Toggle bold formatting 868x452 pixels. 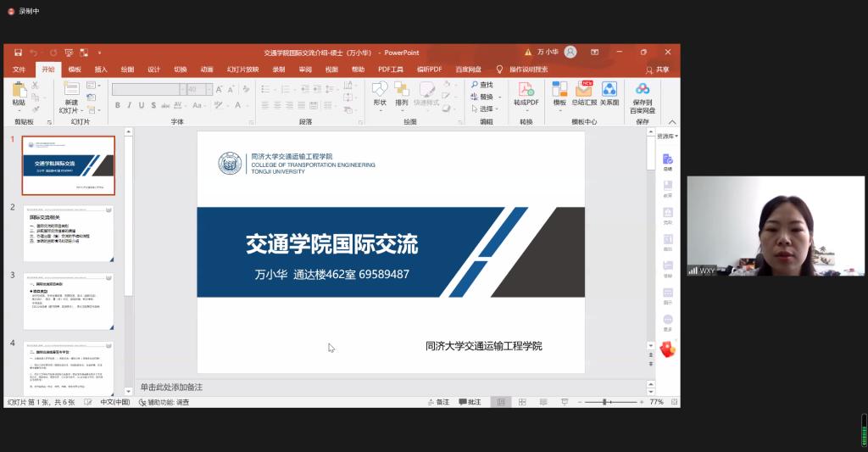[117, 105]
